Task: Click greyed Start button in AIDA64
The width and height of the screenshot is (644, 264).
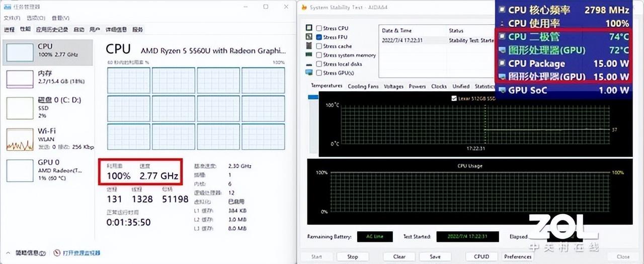Action: (316, 256)
